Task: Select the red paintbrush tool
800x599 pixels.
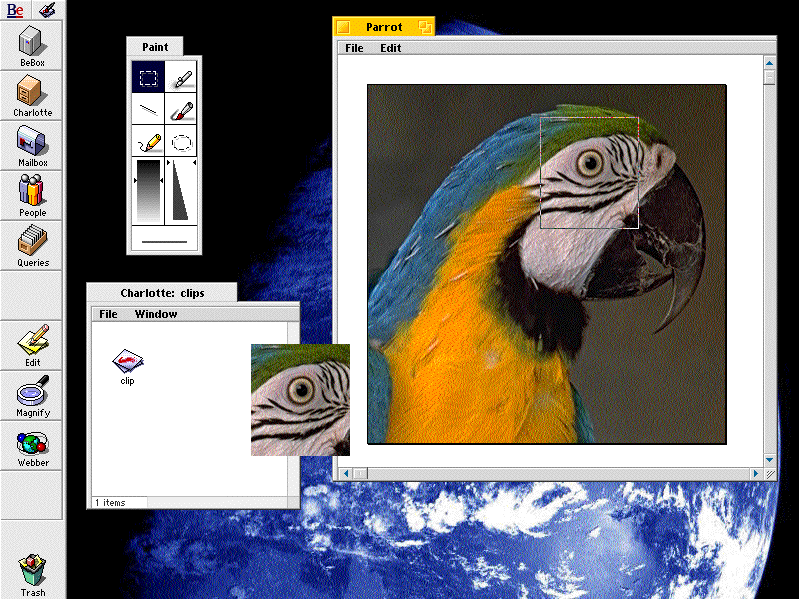Action: coord(181,109)
